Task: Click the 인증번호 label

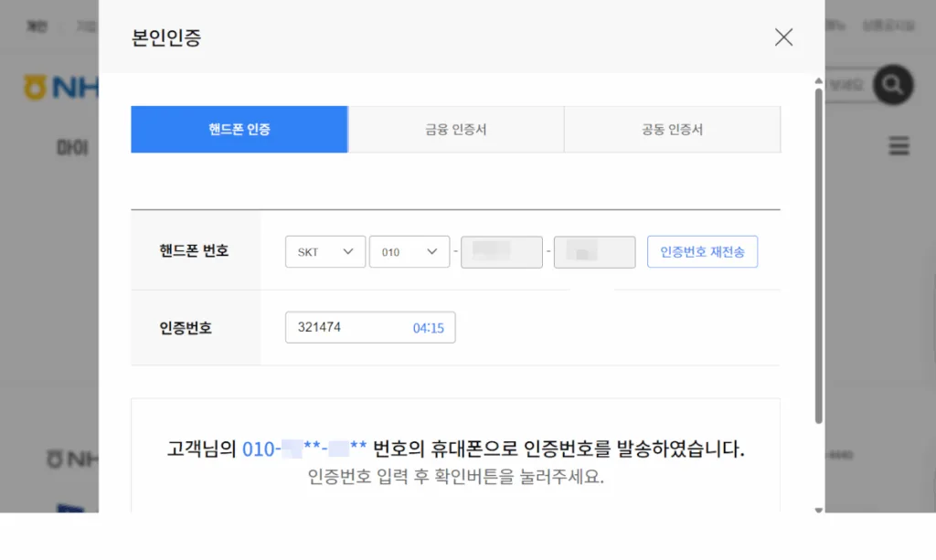Action: [x=186, y=328]
